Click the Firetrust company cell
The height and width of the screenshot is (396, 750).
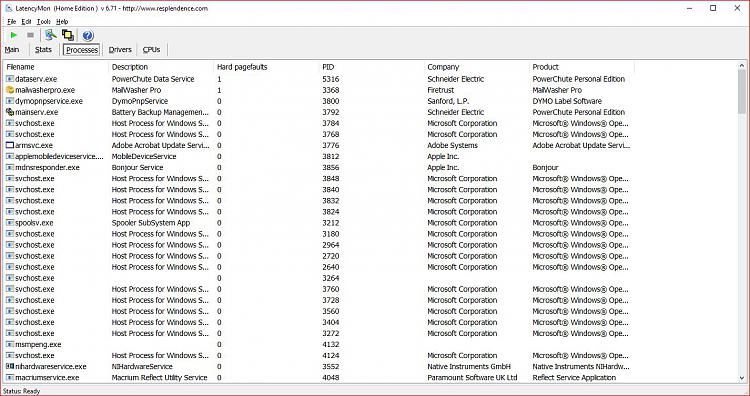point(441,90)
